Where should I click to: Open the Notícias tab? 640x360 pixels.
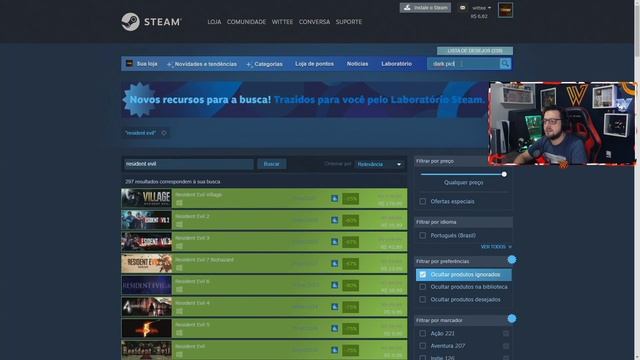pyautogui.click(x=357, y=64)
